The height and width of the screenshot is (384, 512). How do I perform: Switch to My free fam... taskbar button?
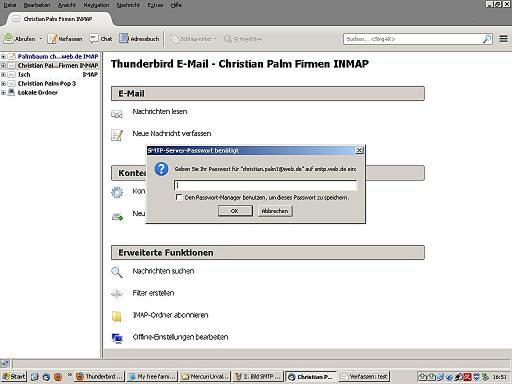click(153, 377)
